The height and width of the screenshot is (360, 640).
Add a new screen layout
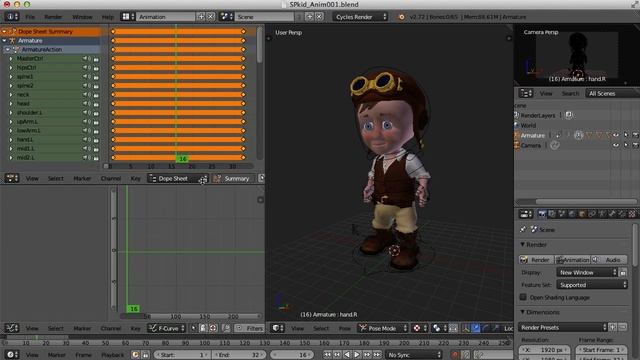coord(201,17)
